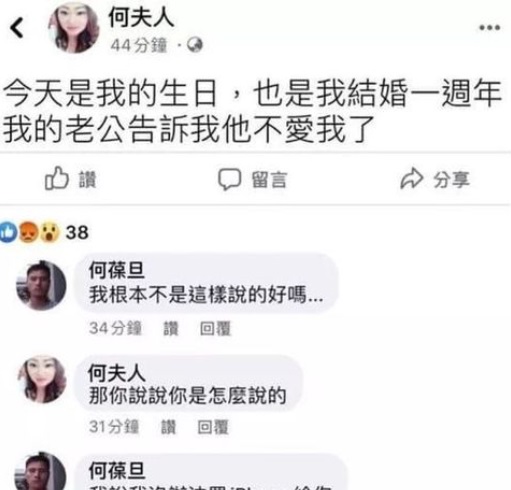Screen dimensions: 511x490
Task: Open 何夫人 avatar on second comment
Action: click(42, 379)
